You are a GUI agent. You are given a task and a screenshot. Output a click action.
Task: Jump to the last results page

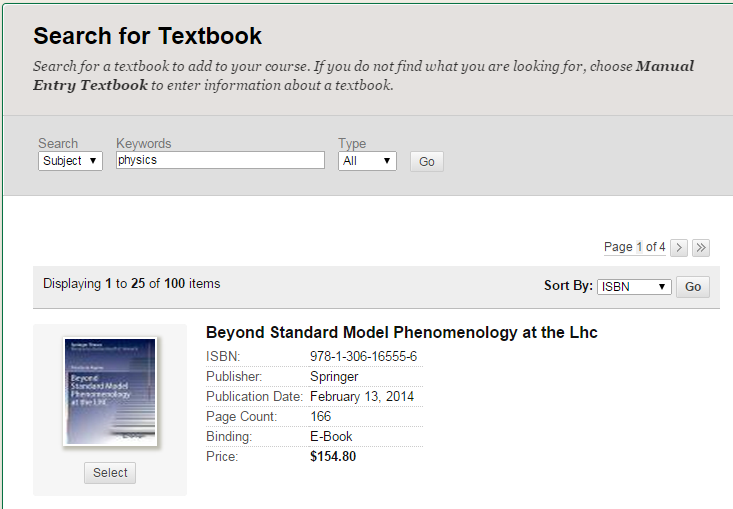click(x=701, y=247)
